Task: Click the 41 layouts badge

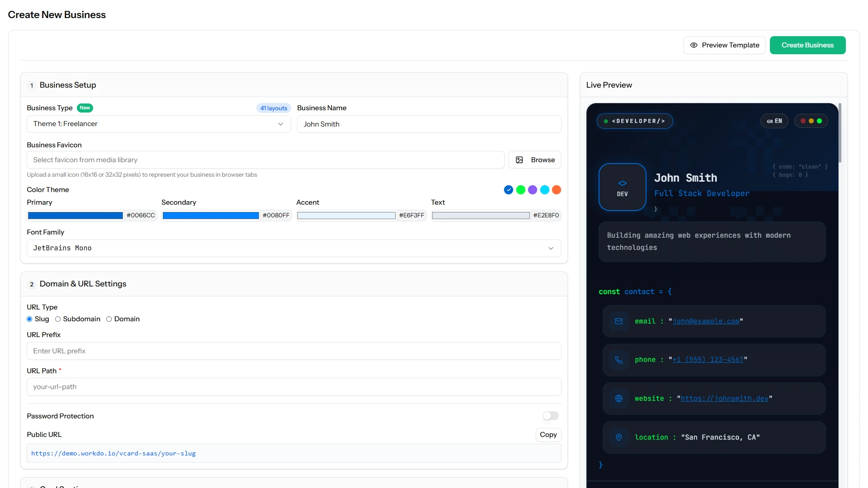Action: 274,108
